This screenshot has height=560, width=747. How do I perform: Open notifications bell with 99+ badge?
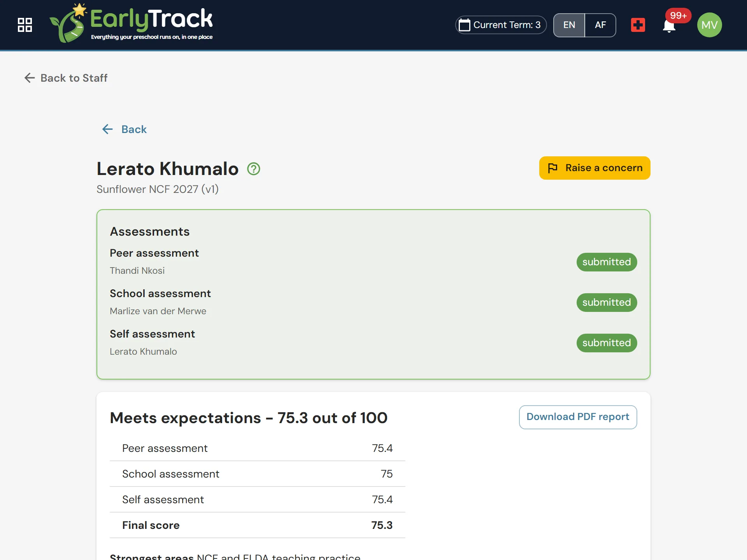(669, 26)
